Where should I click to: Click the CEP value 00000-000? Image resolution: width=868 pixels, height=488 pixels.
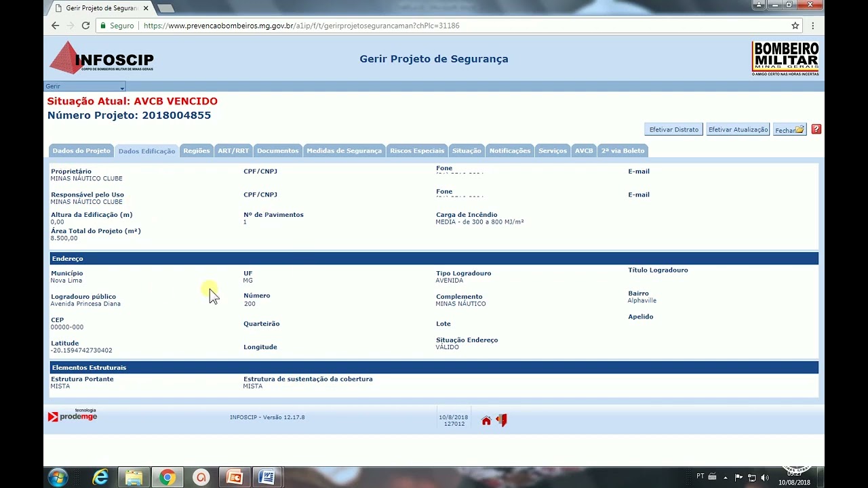(67, 327)
